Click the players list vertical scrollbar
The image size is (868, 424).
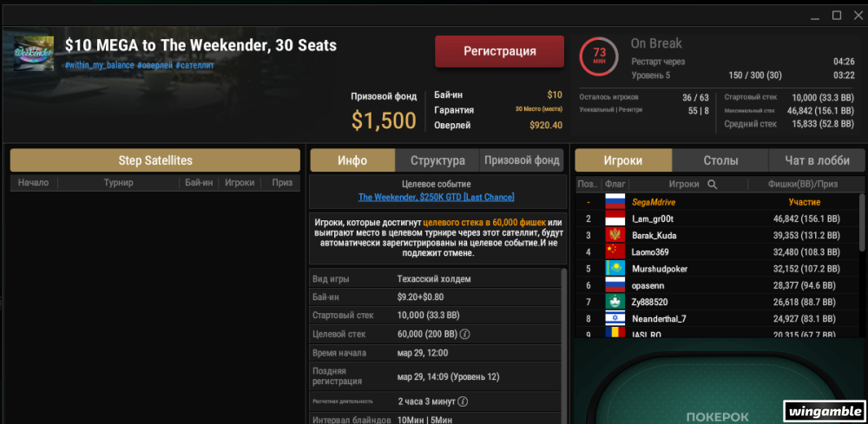coord(862,221)
